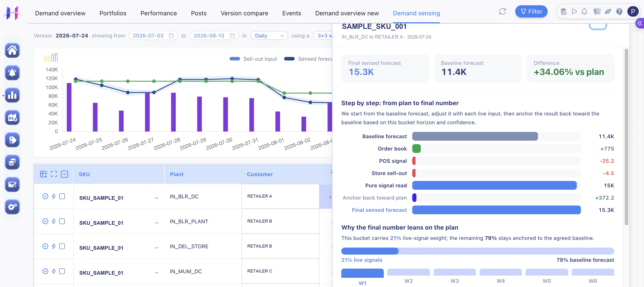The width and height of the screenshot is (644, 287).
Task: Open the database coins sidebar icon
Action: [x=12, y=162]
